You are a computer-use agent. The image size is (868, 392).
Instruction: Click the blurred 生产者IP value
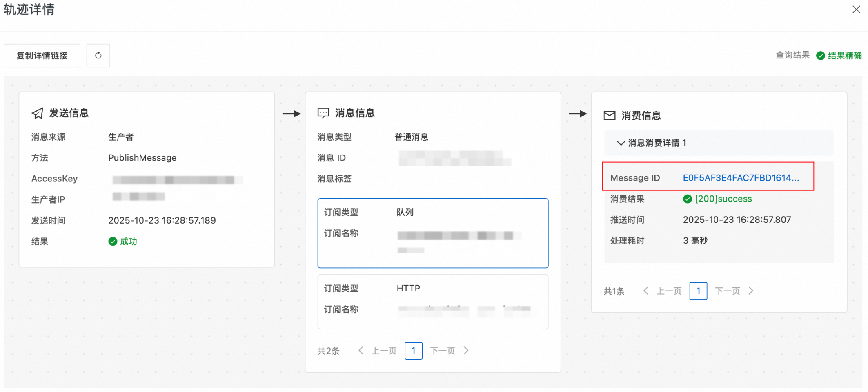[139, 197]
